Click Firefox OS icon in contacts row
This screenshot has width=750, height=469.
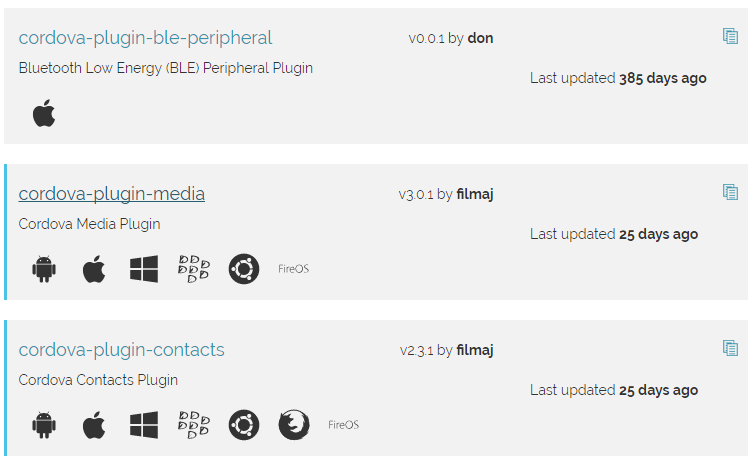click(x=294, y=425)
